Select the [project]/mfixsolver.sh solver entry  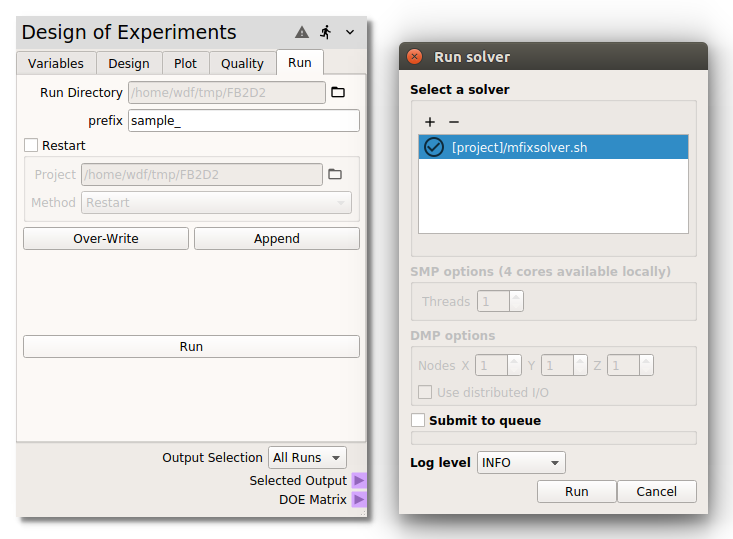553,147
